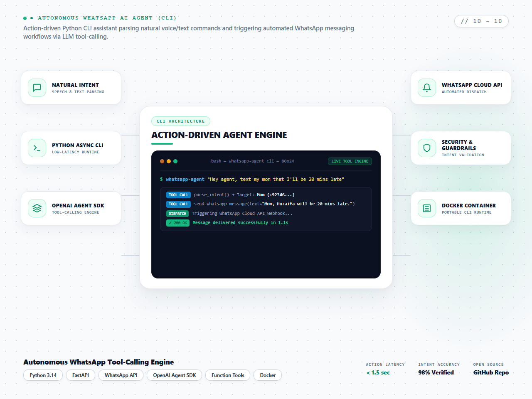This screenshot has width=532, height=399.
Task: Click the OpenAI Agent SDK layers icon
Action: coord(37,208)
